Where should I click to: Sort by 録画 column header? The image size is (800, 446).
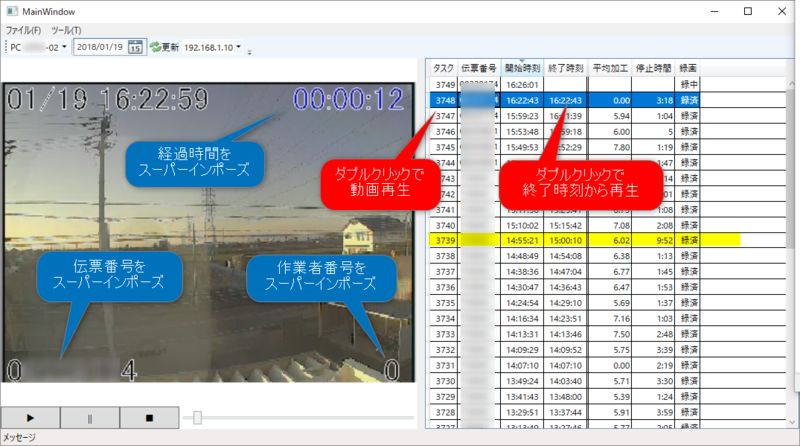(687, 68)
